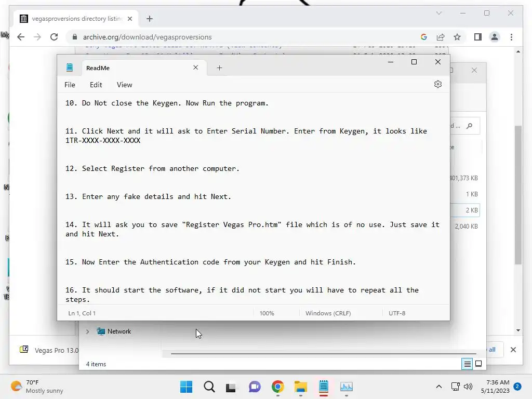Switch to Notepad on taskbar
Viewport: 532px width, 399px height.
(x=324, y=387)
